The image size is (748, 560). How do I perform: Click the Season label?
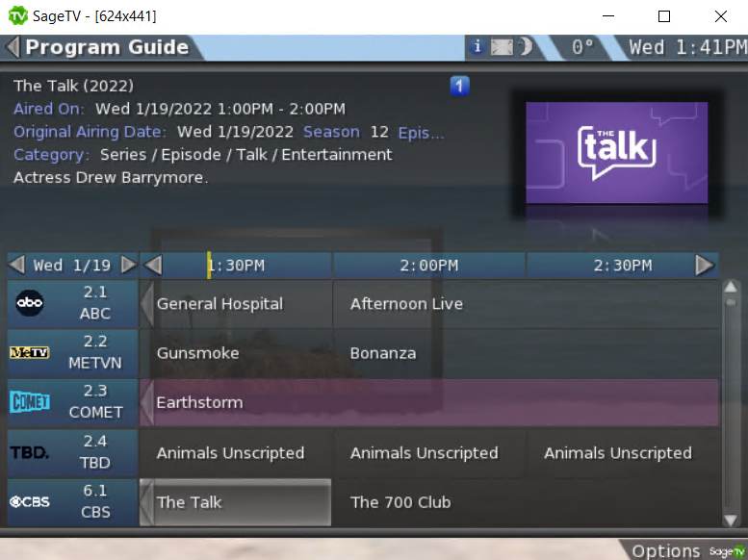[x=331, y=132]
